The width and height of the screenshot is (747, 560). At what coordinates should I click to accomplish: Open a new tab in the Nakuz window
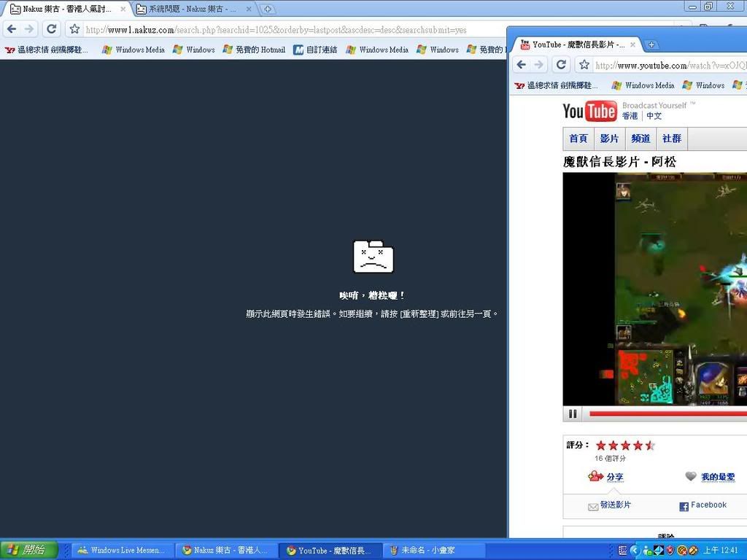268,9
